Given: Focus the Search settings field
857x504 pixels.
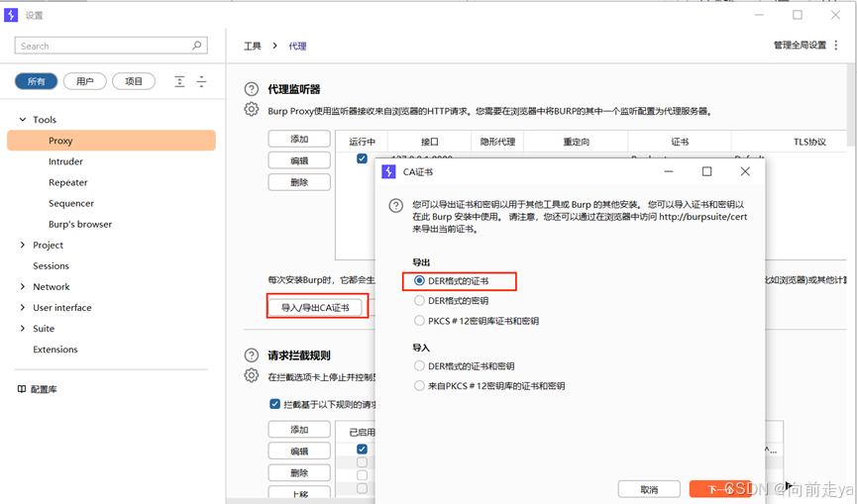Looking at the screenshot, I should (111, 46).
